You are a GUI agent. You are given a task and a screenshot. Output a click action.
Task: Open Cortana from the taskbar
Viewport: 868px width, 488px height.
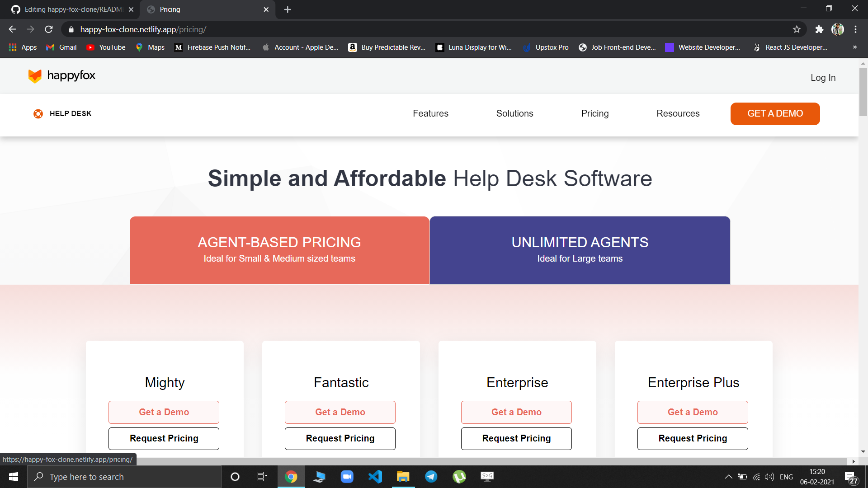(235, 477)
